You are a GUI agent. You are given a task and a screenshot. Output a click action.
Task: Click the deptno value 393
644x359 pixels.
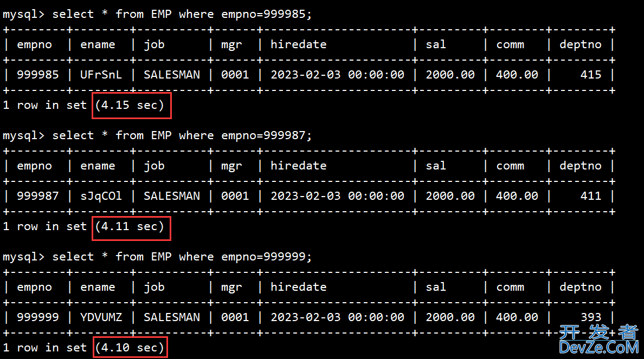(x=591, y=317)
